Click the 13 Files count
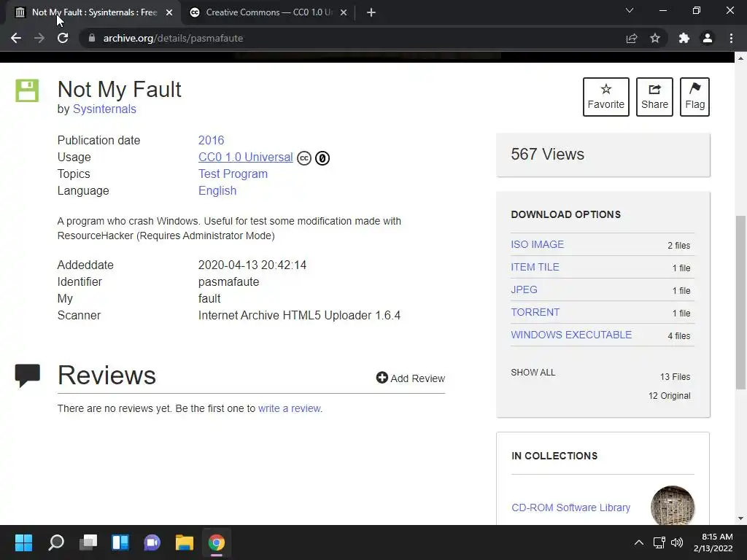Viewport: 747px width, 560px height. coord(675,377)
